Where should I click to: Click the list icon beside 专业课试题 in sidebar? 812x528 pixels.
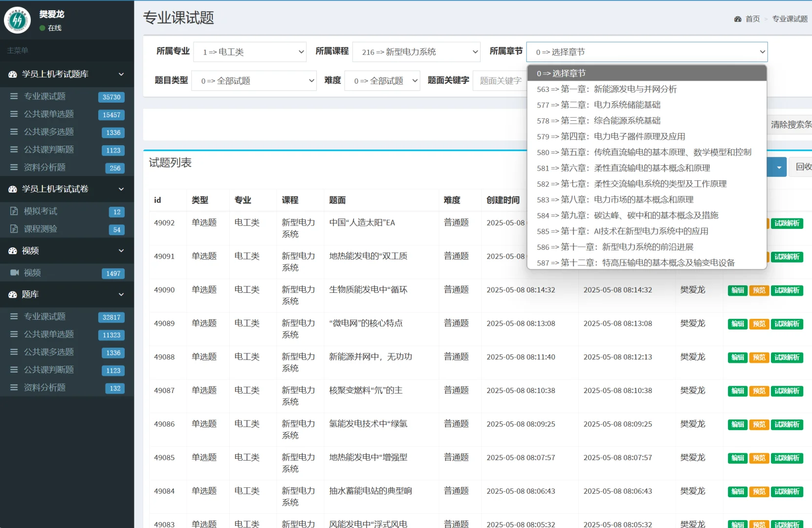14,96
